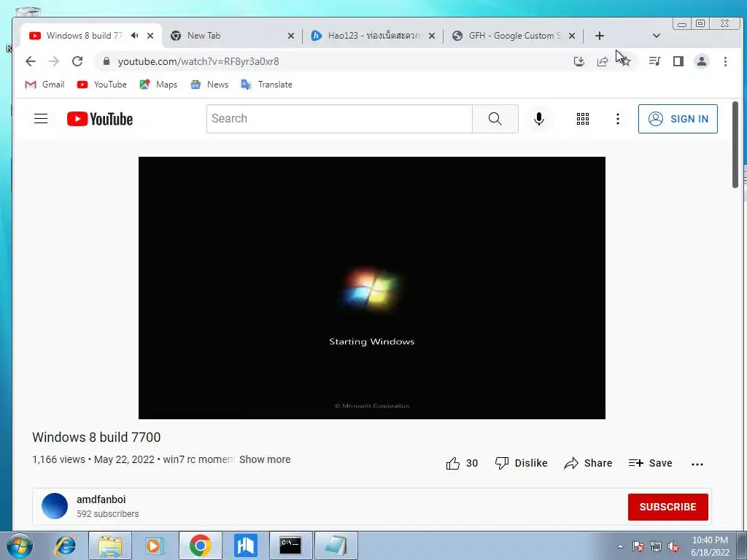Bookmark this tab with star icon
Viewport: 747px width, 560px height.
point(625,61)
